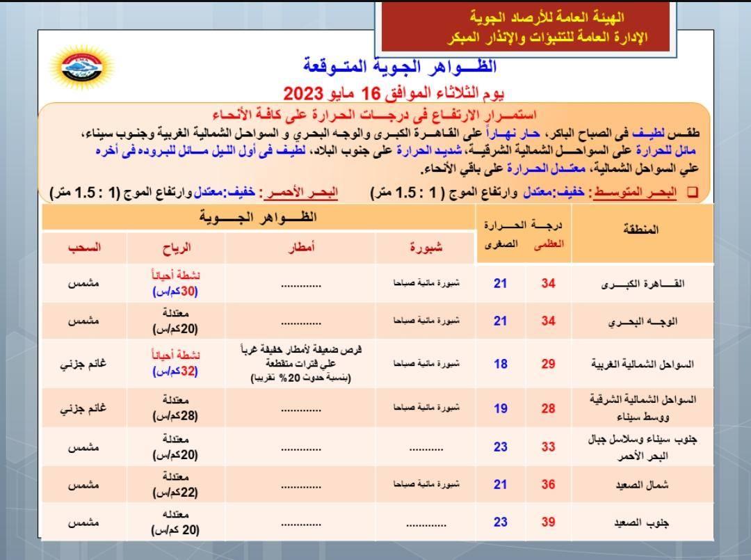Select the rain chance cell with 20%

coord(300,364)
